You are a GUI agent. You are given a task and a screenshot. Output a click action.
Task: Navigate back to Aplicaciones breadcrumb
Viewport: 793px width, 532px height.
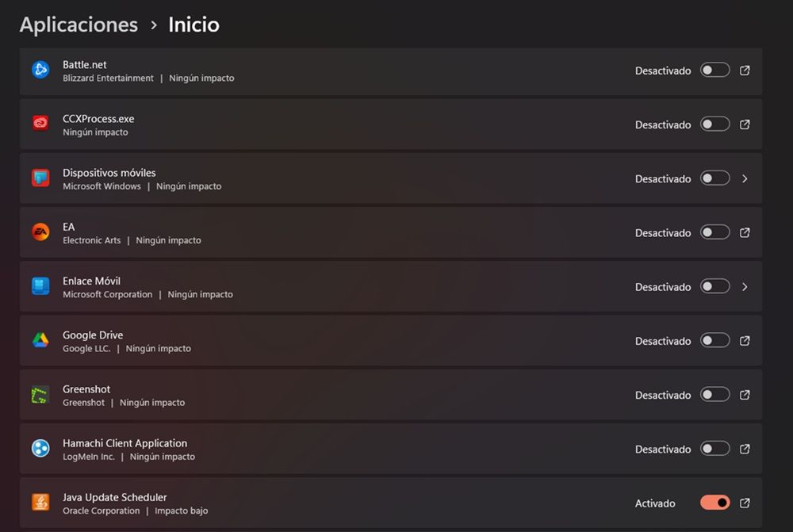[x=78, y=25]
